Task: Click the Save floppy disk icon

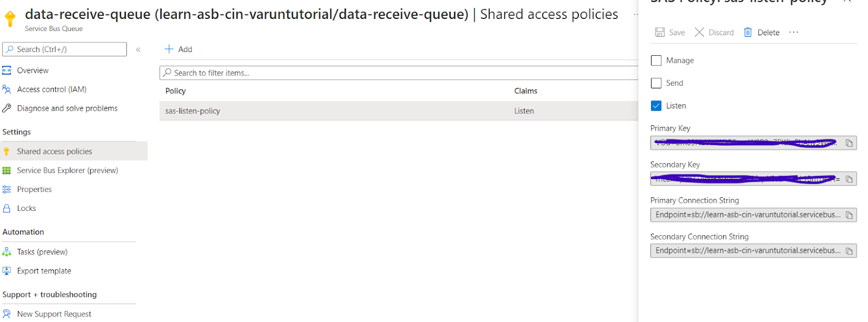Action: 660,32
